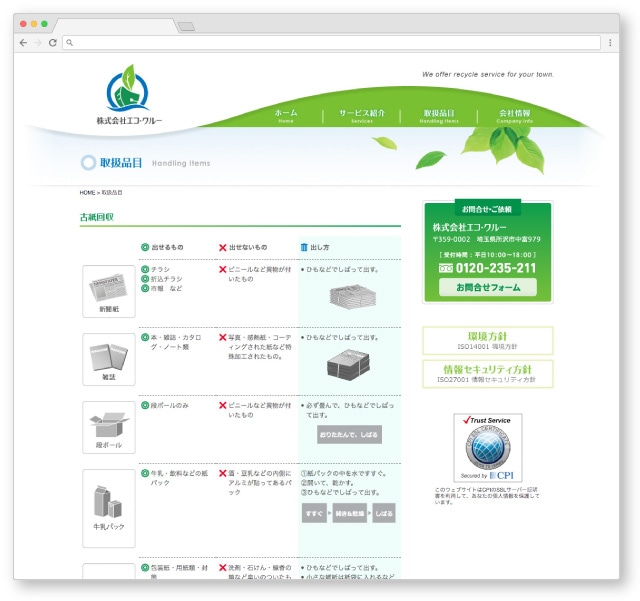The width and height of the screenshot is (640, 601).
Task: Click the new tab button
Action: click(186, 27)
